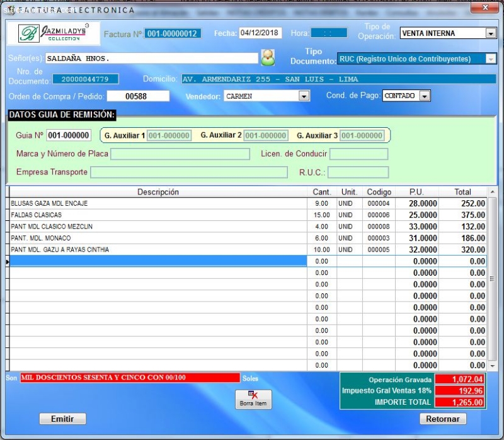Click the Domicilio address field
The width and height of the screenshot is (504, 440).
[339, 79]
